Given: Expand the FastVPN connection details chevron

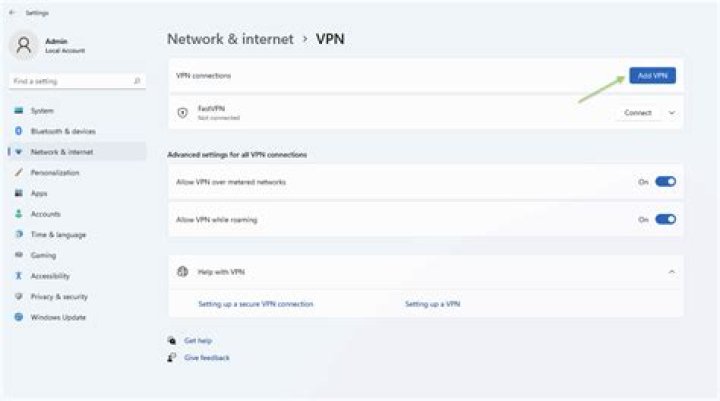Looking at the screenshot, I should [671, 113].
